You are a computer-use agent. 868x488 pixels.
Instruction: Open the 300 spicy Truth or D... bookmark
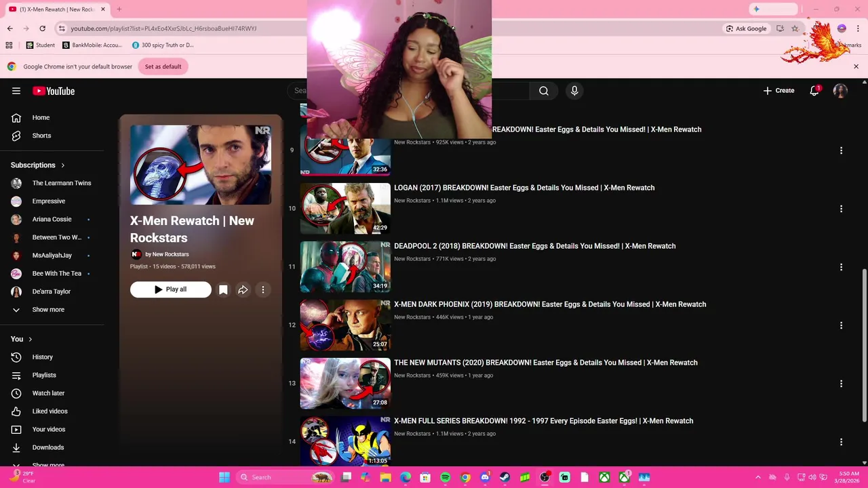(163, 45)
